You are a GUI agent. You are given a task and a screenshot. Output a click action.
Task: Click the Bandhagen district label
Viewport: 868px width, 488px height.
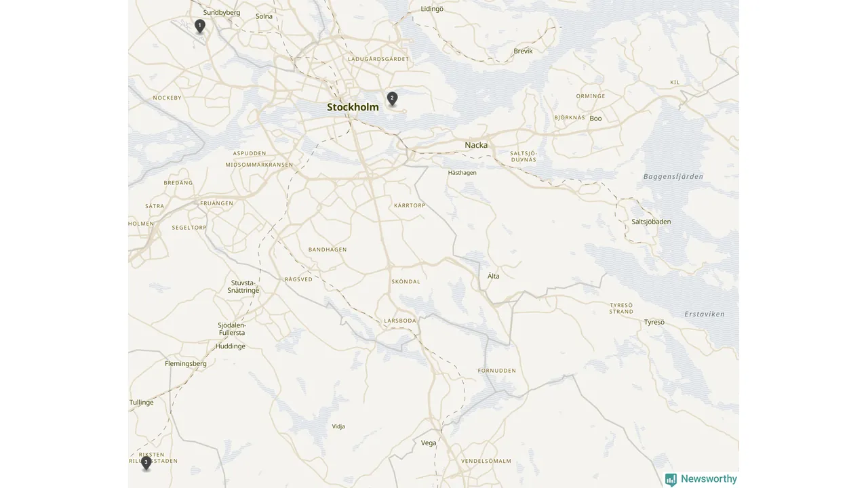328,249
